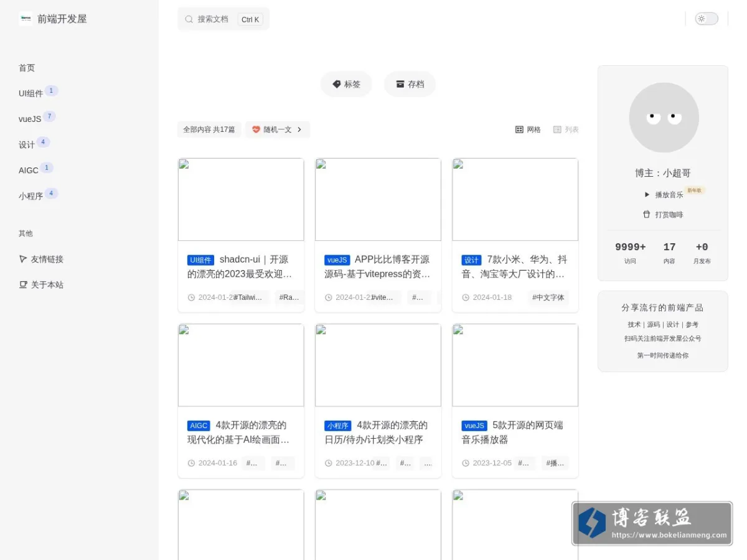
Task: Click the 播放音乐 label
Action: click(669, 195)
